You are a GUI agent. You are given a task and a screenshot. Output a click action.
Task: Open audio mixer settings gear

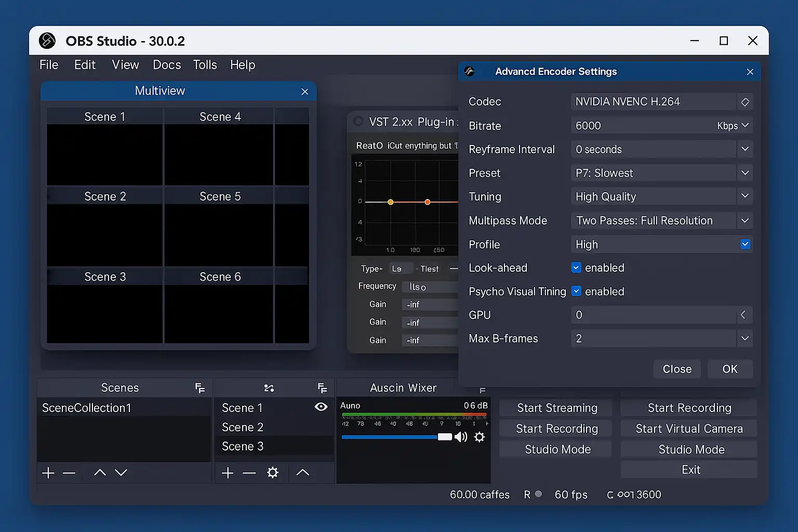(480, 437)
